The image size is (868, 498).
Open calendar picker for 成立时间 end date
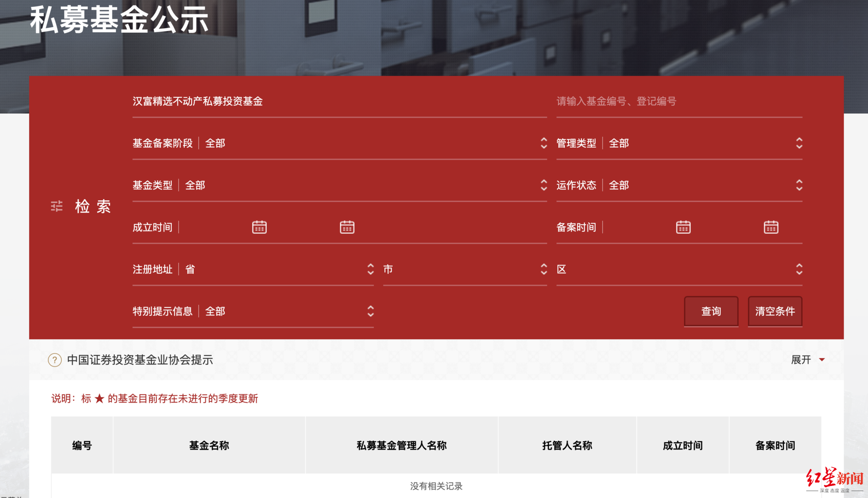(347, 226)
